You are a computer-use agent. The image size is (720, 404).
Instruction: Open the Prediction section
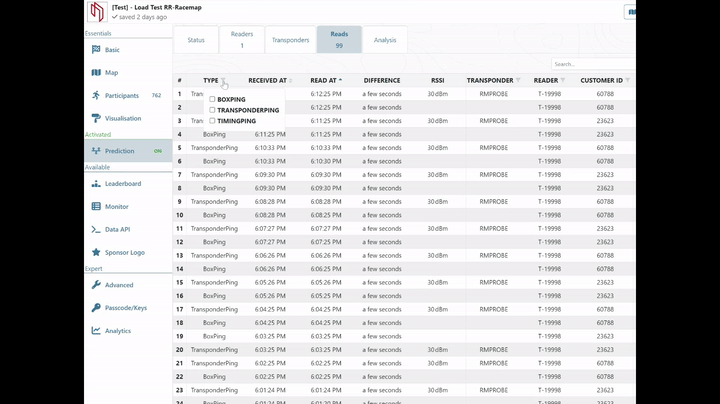point(119,151)
